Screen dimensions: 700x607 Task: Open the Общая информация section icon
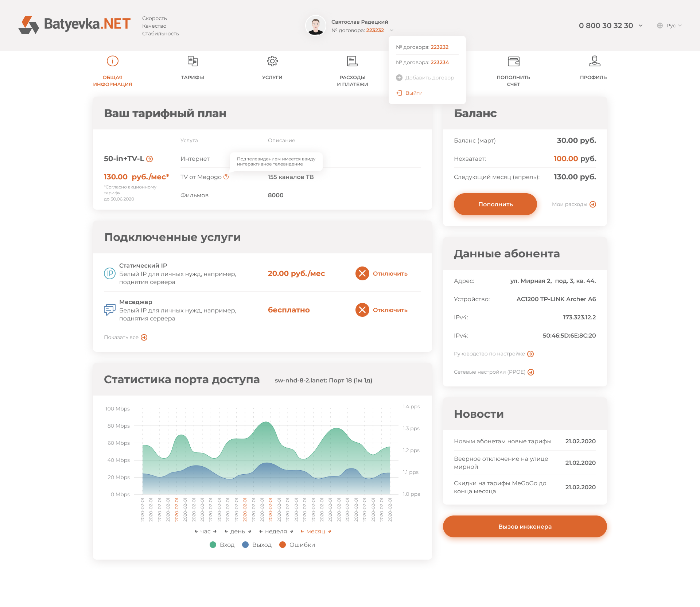(x=113, y=62)
